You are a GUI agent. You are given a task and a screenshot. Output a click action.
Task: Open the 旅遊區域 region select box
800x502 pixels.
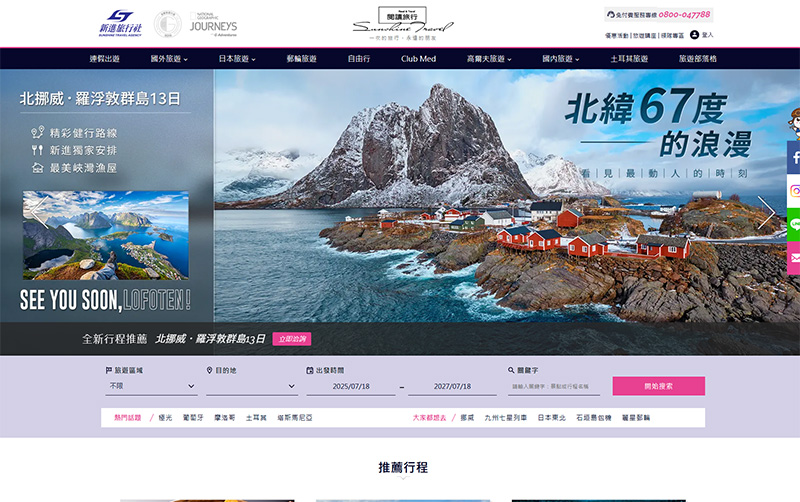click(x=151, y=386)
